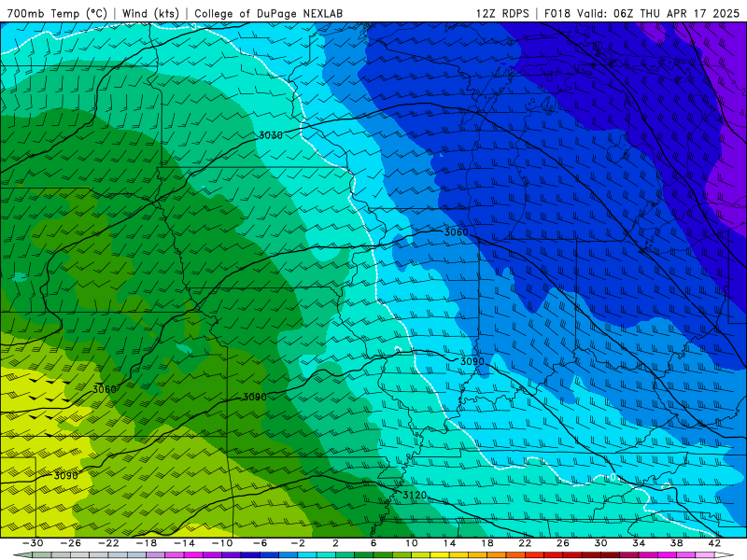
Task: Click the 18 tick label on the color scale
Action: (486, 543)
